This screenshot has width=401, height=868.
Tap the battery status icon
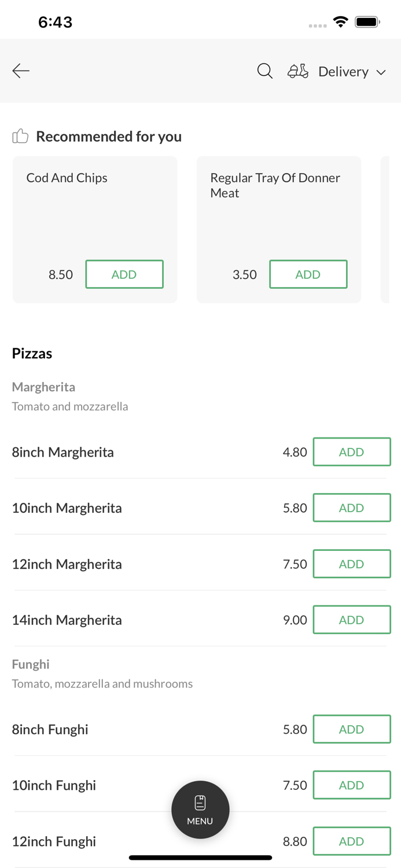pos(367,22)
